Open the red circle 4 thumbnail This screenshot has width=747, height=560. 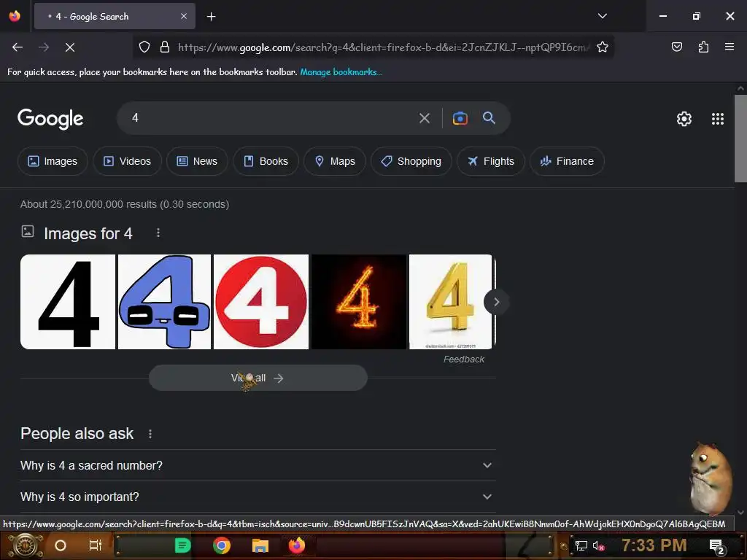(x=261, y=302)
